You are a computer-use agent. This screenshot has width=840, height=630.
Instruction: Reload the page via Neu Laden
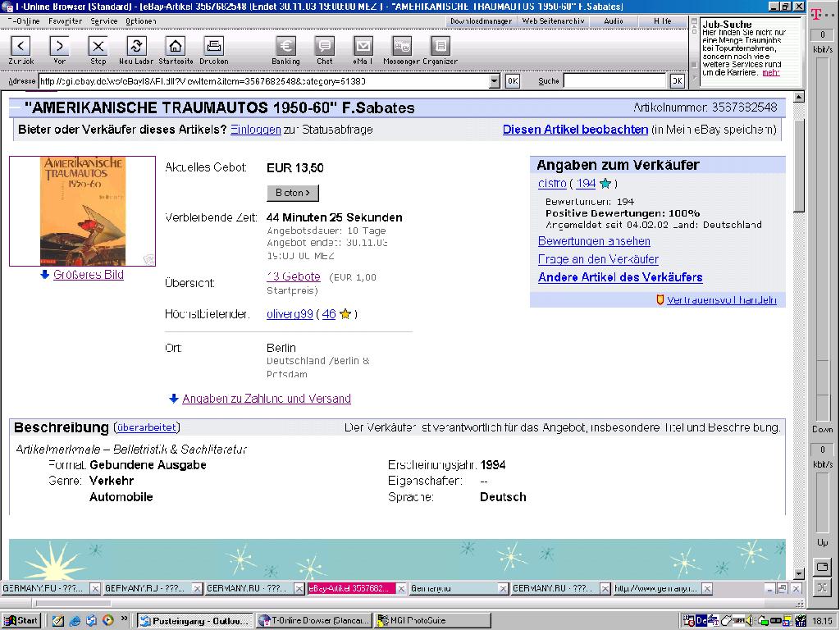click(137, 46)
